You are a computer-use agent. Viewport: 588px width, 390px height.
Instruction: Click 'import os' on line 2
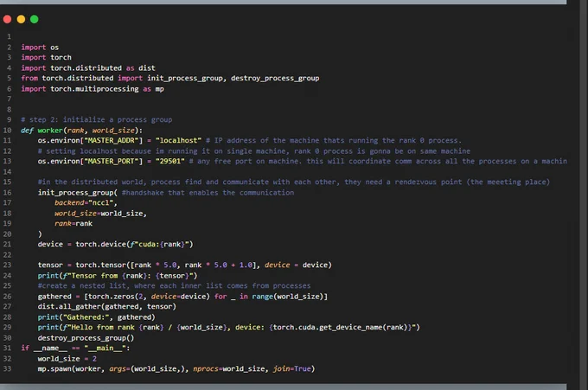coord(40,48)
